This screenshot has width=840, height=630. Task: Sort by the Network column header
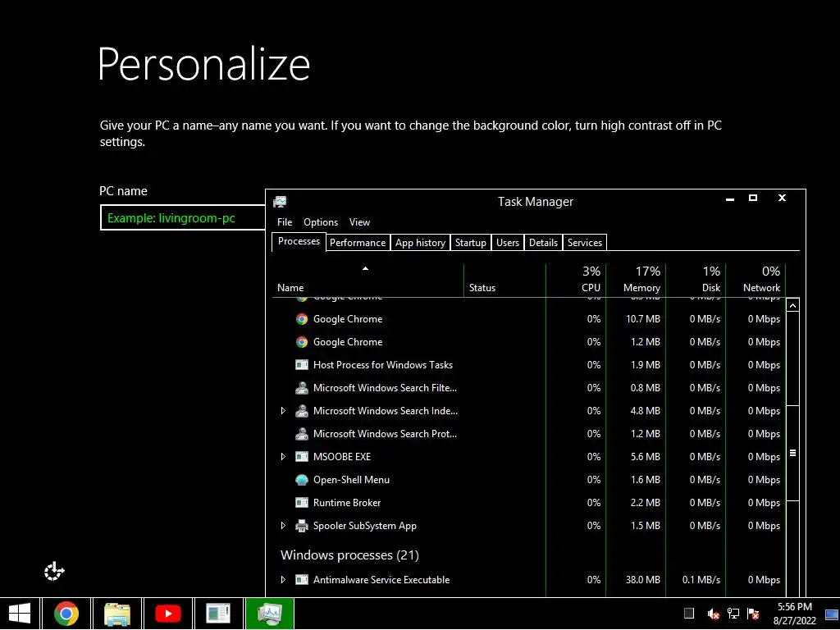tap(756, 281)
